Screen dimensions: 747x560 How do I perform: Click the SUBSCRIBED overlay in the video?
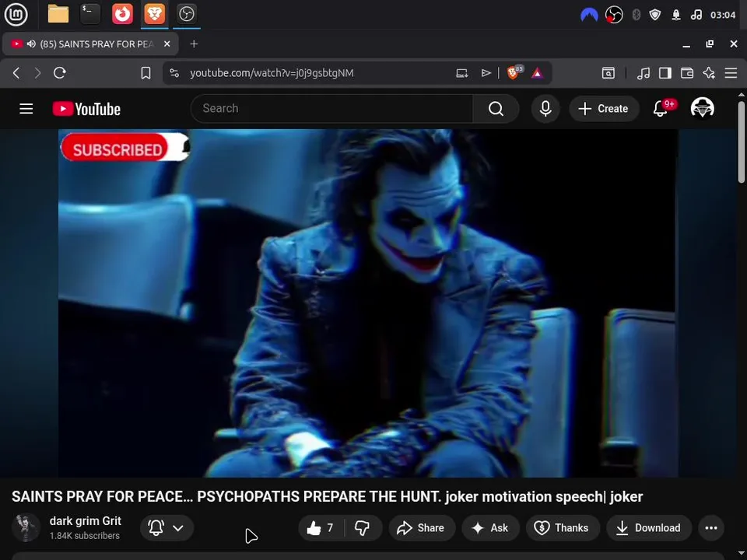coord(125,148)
